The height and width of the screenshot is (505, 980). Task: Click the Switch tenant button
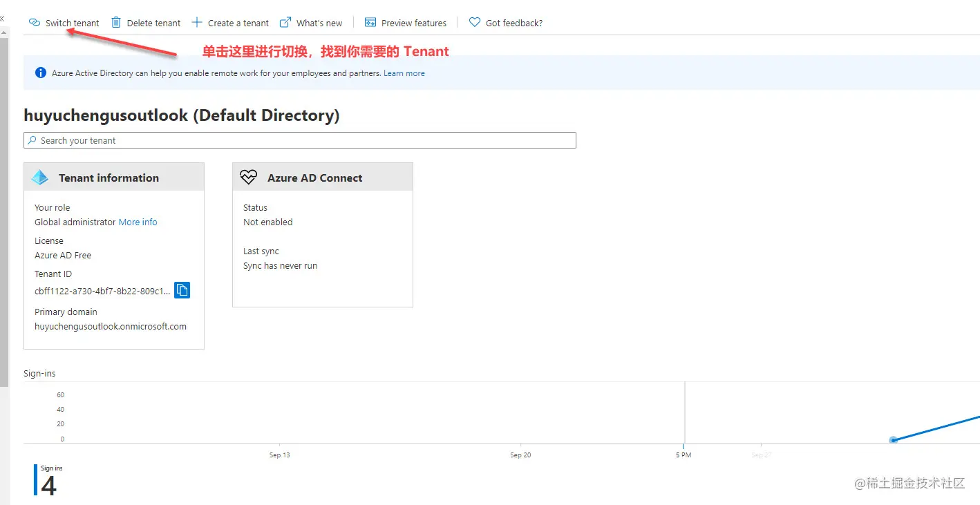tap(64, 23)
